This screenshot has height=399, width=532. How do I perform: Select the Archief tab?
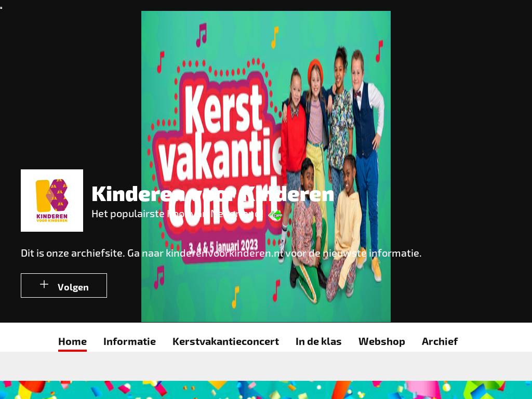pos(440,341)
